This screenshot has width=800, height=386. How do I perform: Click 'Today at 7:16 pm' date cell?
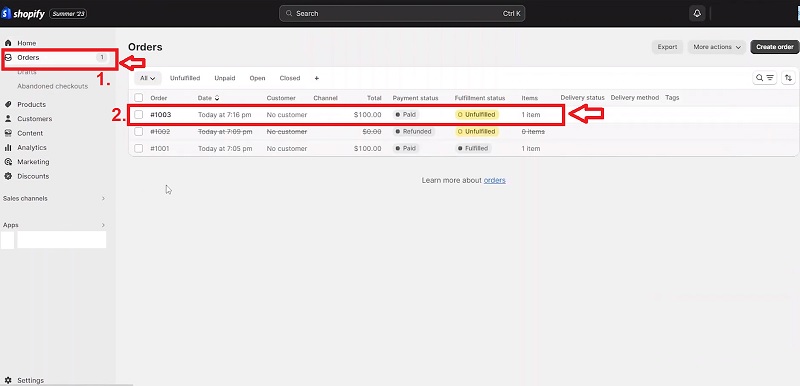click(224, 115)
